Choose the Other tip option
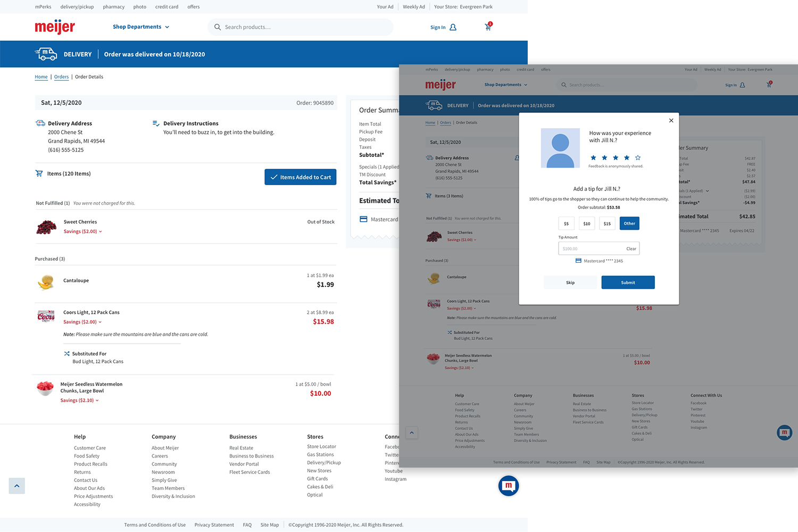This screenshot has height=532, width=798. (629, 223)
